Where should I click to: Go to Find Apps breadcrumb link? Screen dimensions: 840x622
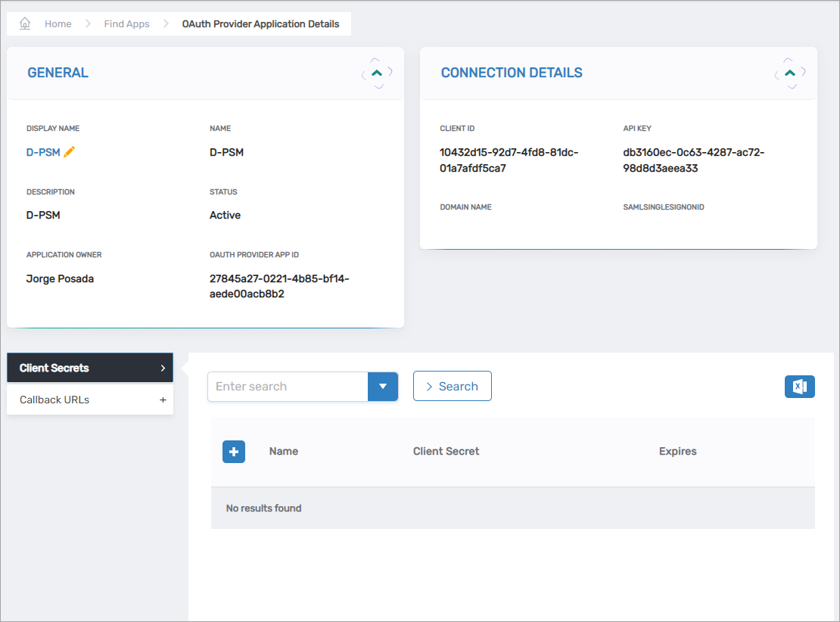pos(126,24)
